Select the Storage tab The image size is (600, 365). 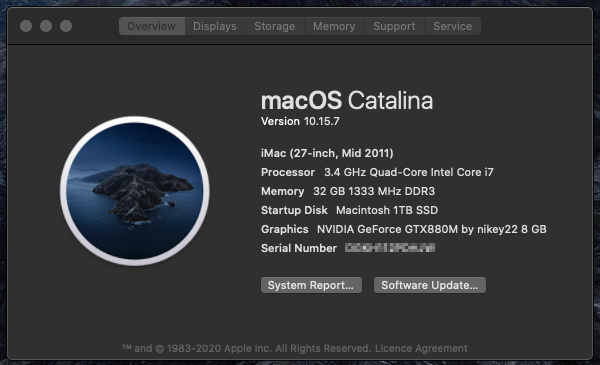(x=275, y=26)
